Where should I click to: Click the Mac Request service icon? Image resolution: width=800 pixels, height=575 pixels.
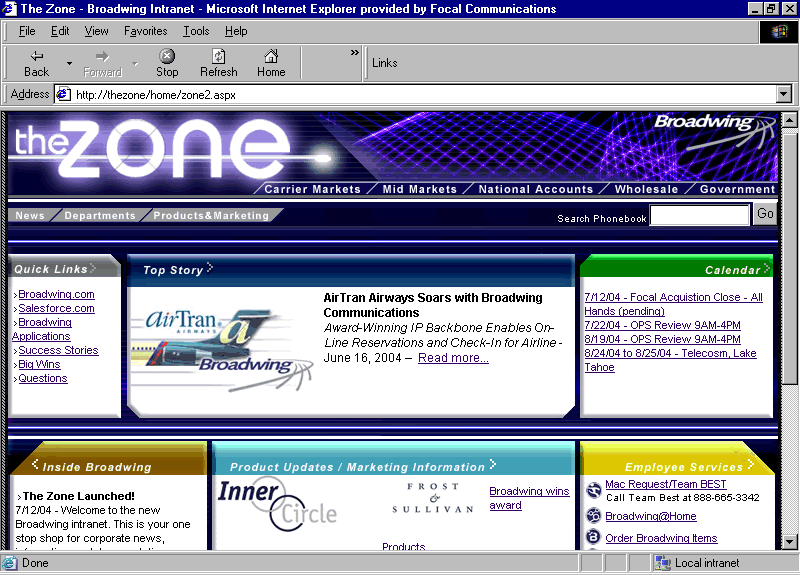click(594, 490)
